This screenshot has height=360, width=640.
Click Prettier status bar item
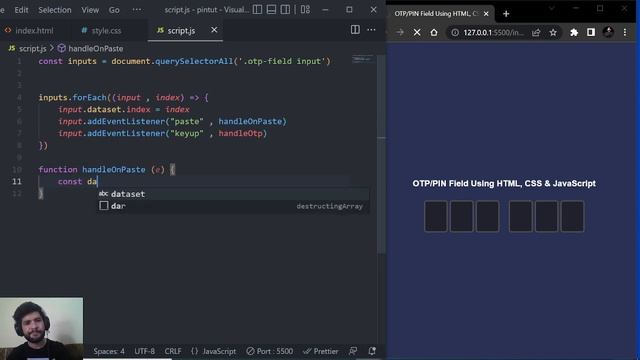(x=321, y=351)
